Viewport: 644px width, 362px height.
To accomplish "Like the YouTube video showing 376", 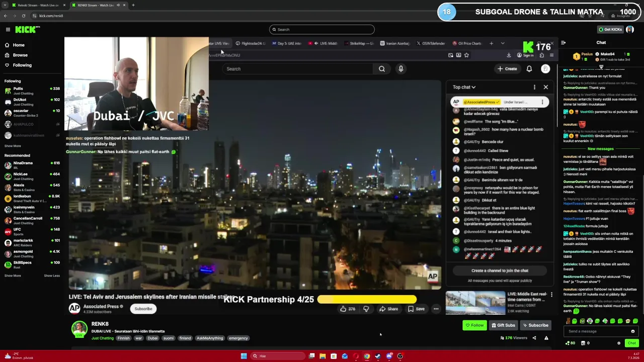I will [347, 309].
